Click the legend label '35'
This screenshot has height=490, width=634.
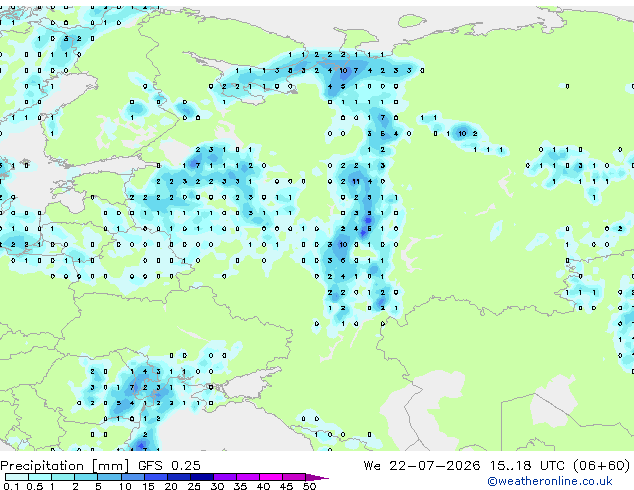240,486
